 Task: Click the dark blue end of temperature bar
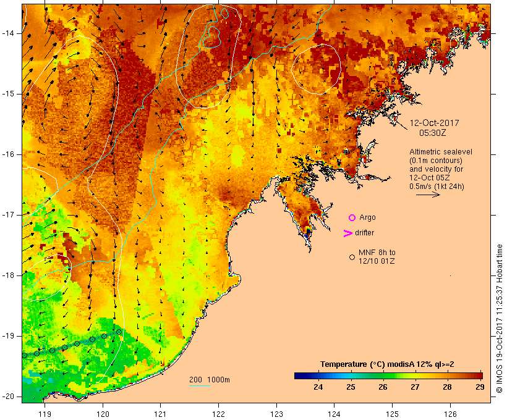[297, 376]
